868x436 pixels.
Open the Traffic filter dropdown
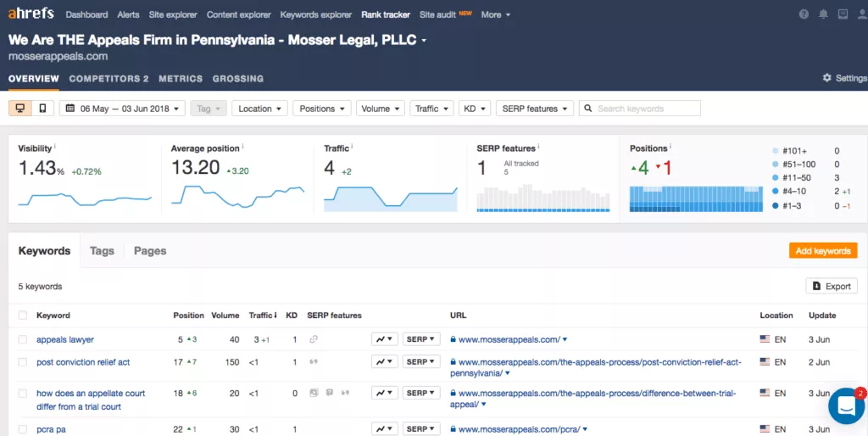point(431,108)
